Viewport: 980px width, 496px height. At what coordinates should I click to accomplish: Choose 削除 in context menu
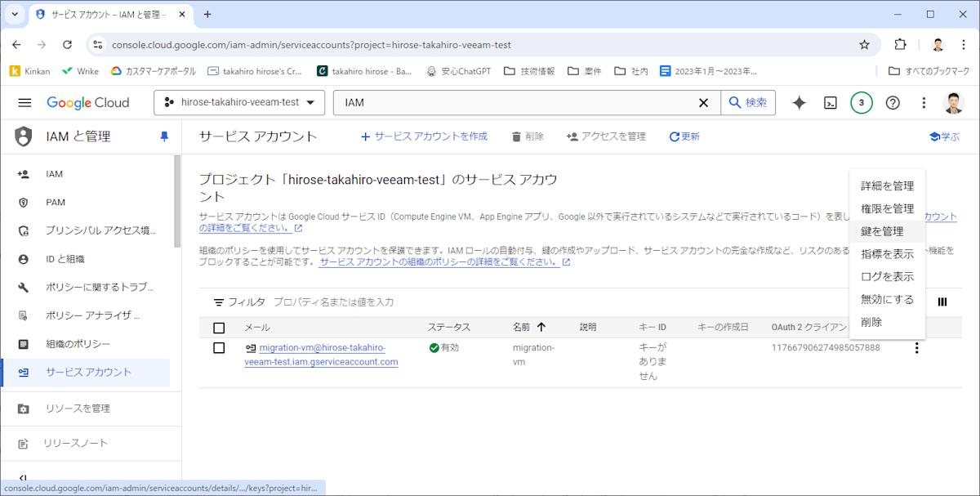[x=887, y=323]
